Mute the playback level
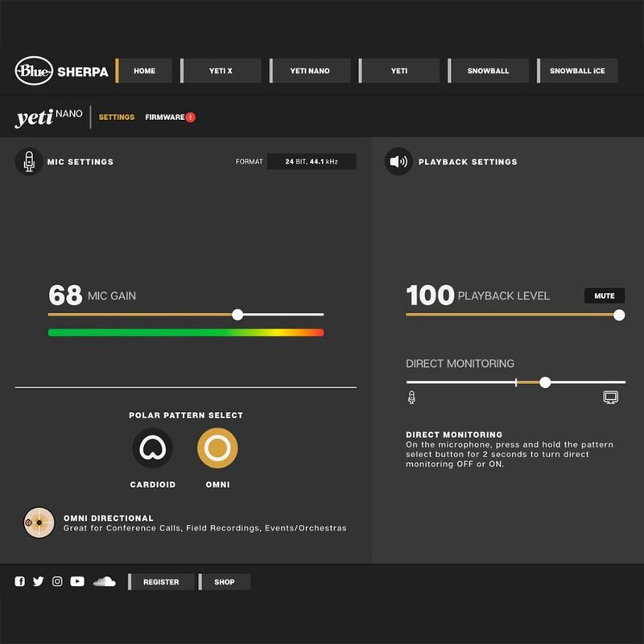This screenshot has width=644, height=644. coord(604,295)
